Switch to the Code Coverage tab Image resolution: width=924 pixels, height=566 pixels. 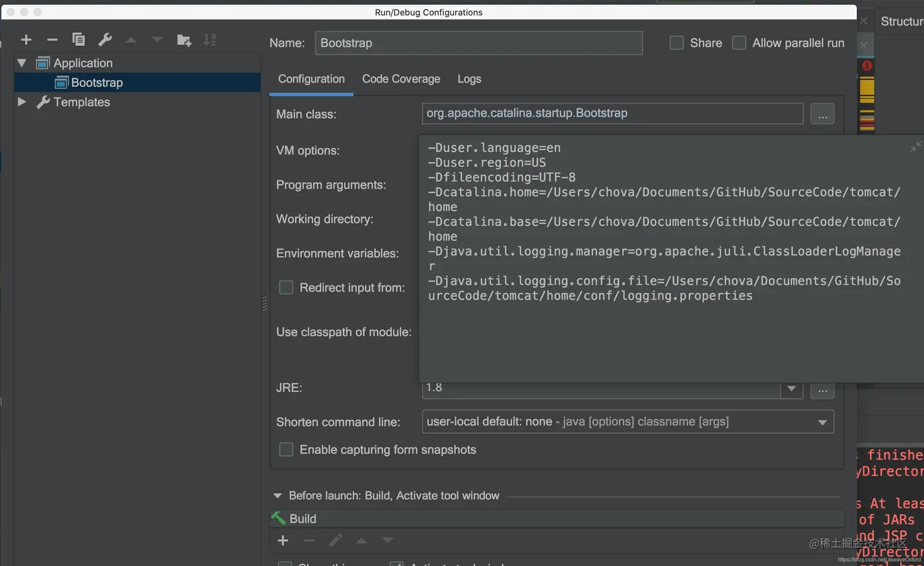point(401,79)
